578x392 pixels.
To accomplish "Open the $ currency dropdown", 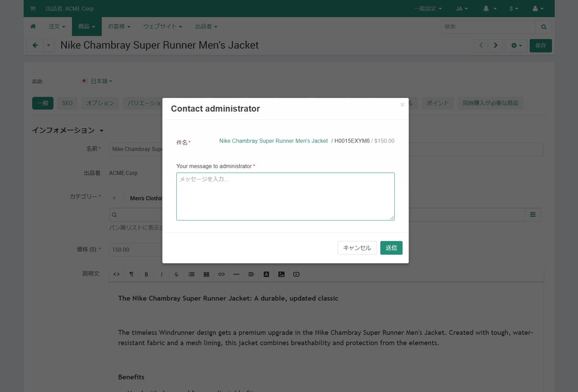I will point(514,9).
